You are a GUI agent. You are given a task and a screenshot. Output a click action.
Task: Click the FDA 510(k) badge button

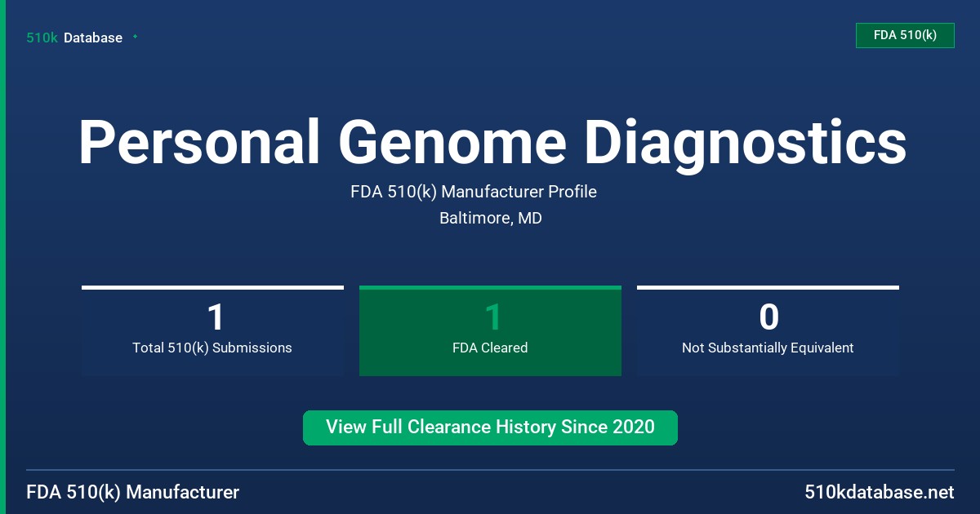[x=905, y=35]
